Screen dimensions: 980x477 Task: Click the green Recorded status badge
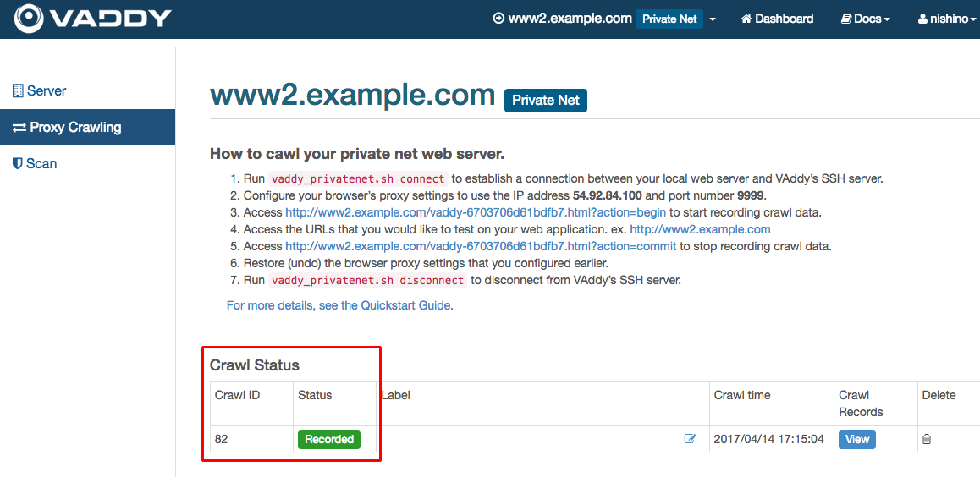coord(329,440)
